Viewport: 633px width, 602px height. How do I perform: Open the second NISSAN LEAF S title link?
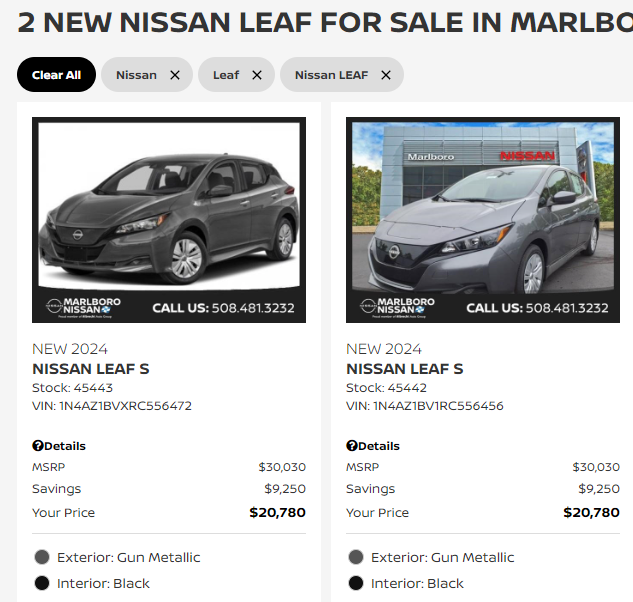coord(405,369)
